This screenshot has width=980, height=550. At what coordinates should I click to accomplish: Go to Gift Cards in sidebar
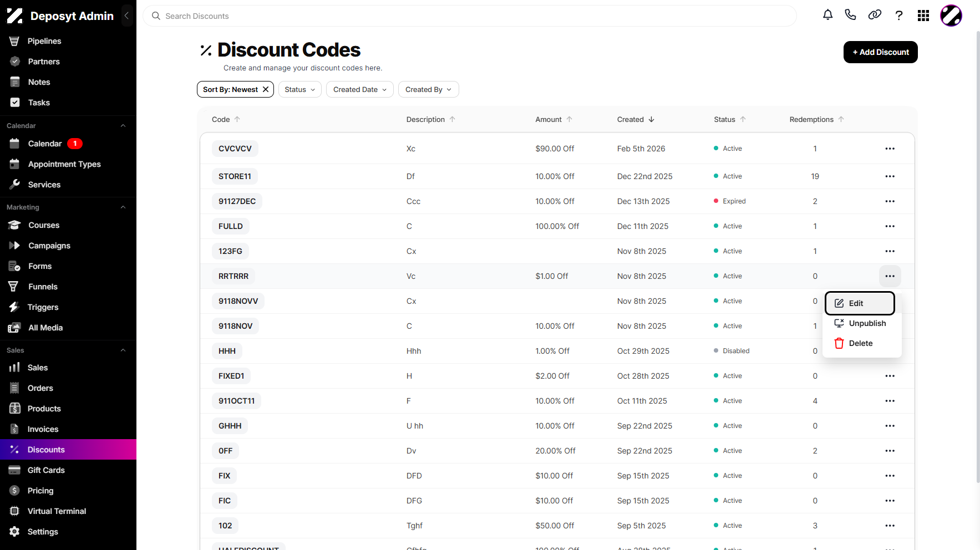pyautogui.click(x=68, y=470)
